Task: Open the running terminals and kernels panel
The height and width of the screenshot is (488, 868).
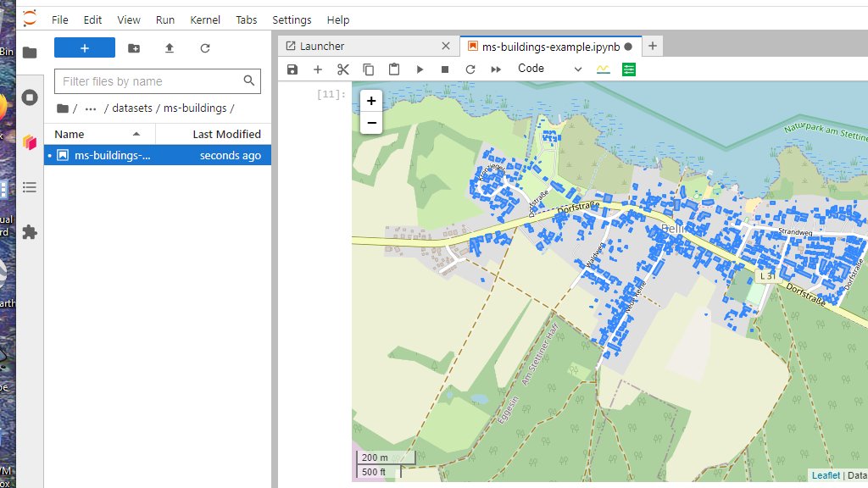Action: (30, 97)
